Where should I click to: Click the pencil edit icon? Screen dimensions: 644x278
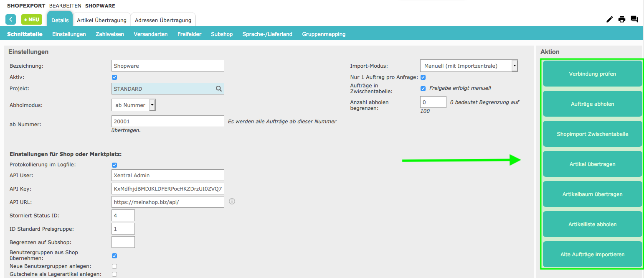(609, 19)
